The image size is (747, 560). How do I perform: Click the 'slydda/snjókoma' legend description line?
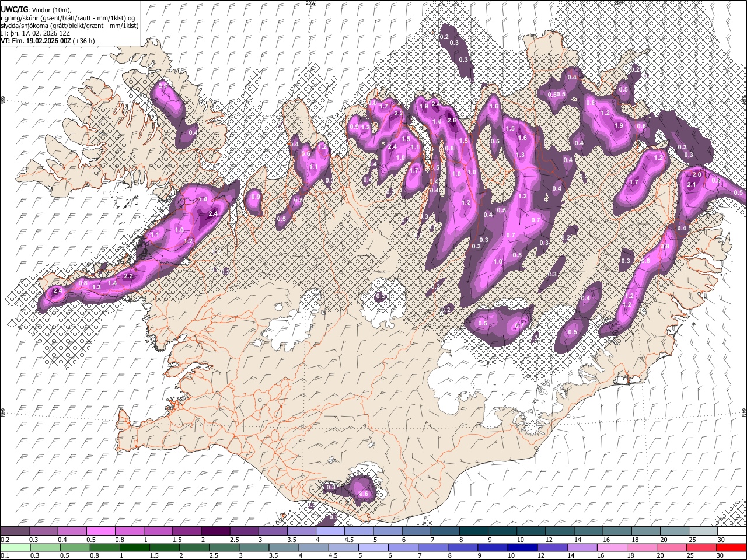click(70, 26)
